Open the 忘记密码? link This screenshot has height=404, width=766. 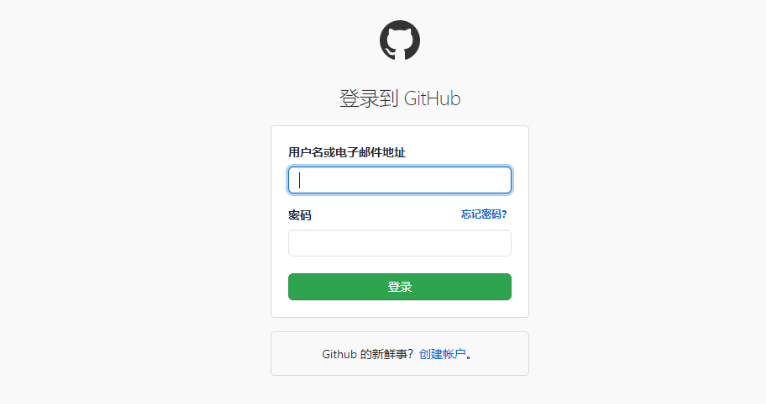[x=484, y=214]
